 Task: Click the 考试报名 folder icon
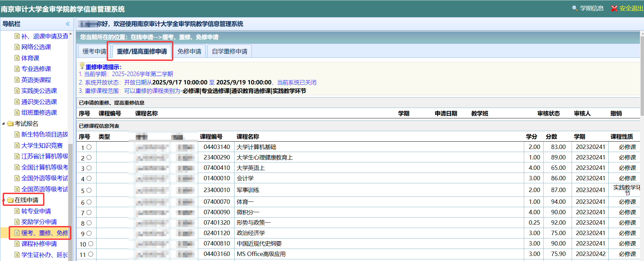click(x=10, y=124)
